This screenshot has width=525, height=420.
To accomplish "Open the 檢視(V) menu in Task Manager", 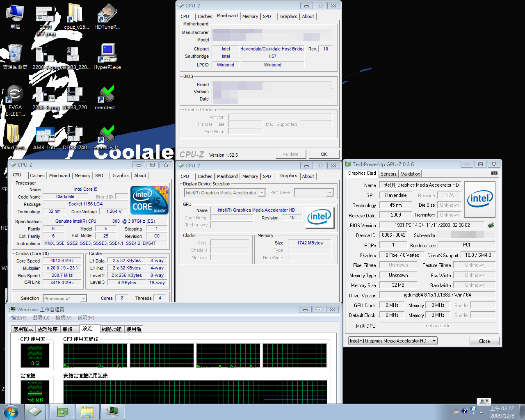I will [x=64, y=318].
